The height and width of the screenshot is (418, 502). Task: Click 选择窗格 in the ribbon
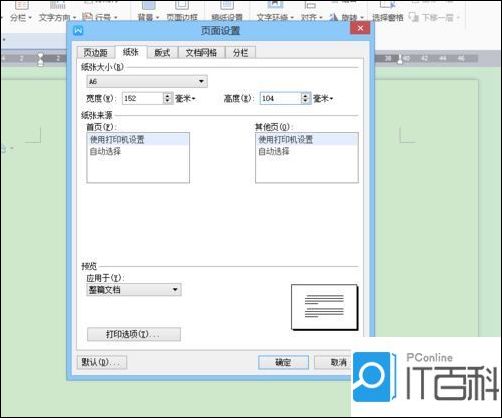(x=387, y=17)
